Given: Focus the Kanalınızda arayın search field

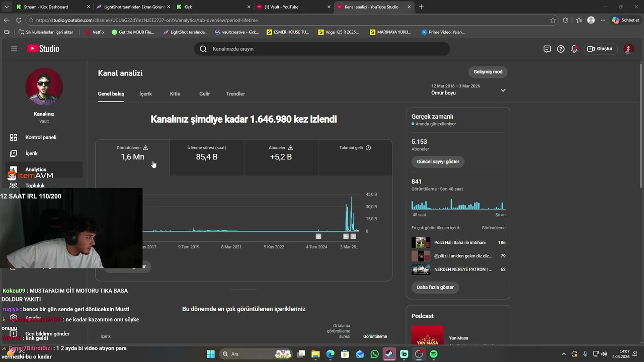Looking at the screenshot, I should [322, 49].
